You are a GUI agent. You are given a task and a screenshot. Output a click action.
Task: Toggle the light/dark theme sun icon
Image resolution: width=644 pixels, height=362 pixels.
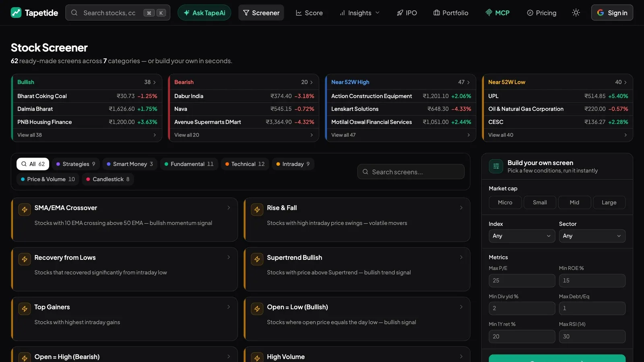[x=576, y=12]
